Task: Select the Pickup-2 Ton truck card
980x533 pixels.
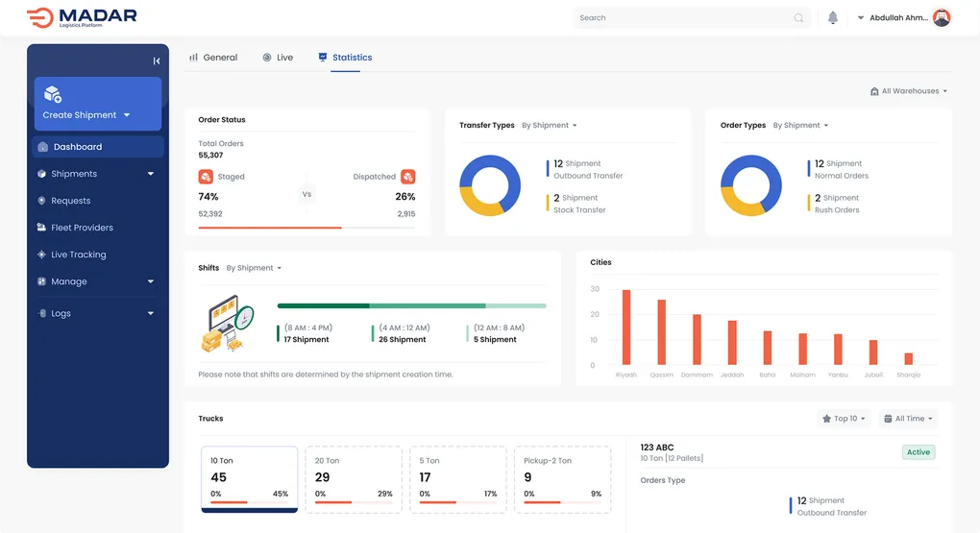Action: tap(562, 476)
